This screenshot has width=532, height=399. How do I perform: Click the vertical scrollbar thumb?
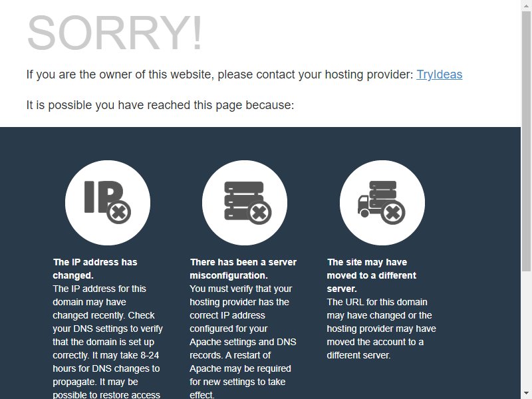(526, 140)
